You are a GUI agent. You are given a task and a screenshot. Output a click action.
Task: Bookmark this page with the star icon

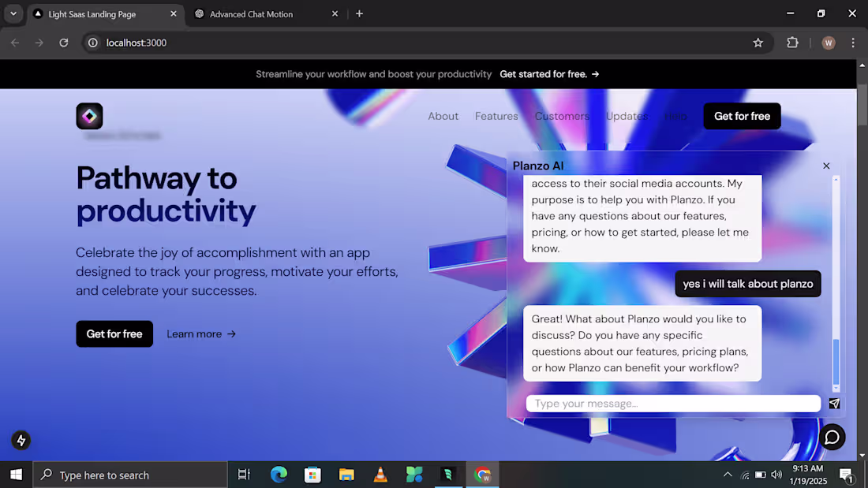click(x=758, y=43)
